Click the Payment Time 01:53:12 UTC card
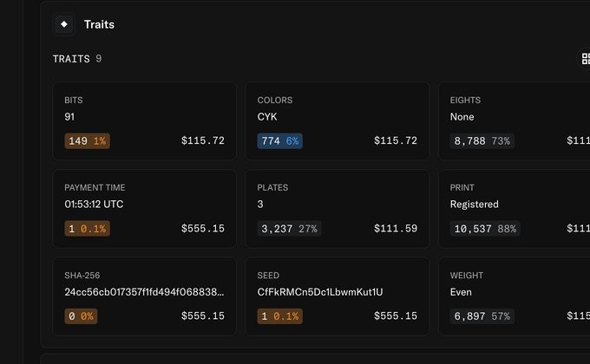The image size is (590, 364). tap(145, 209)
